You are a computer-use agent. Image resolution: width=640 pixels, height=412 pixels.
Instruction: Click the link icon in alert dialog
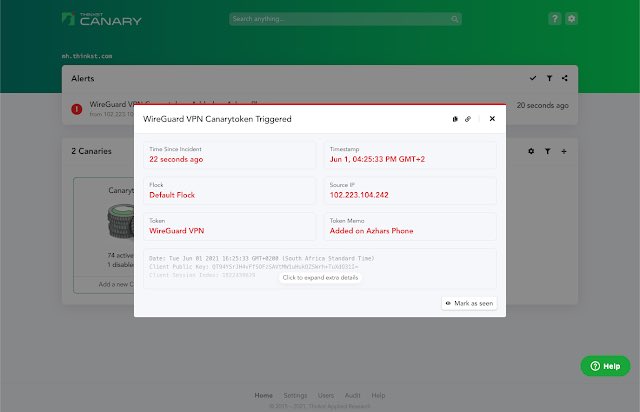coord(468,119)
